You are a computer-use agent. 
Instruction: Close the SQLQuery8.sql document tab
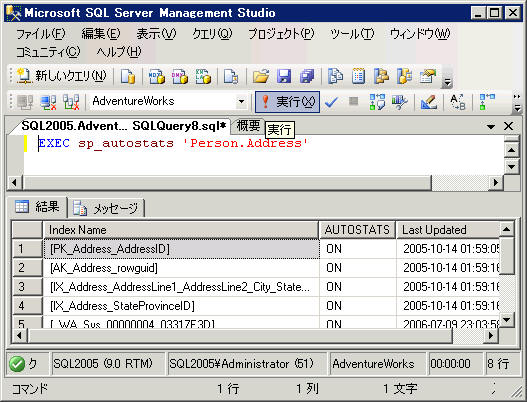point(509,126)
